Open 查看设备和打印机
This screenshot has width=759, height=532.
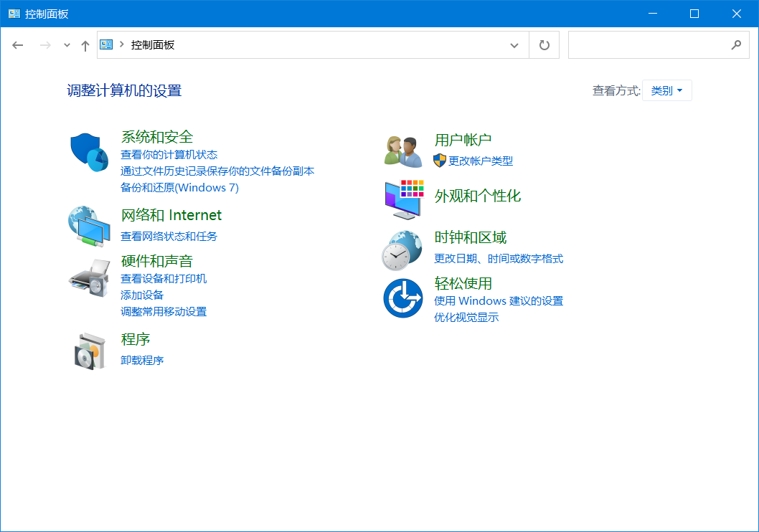pos(164,279)
